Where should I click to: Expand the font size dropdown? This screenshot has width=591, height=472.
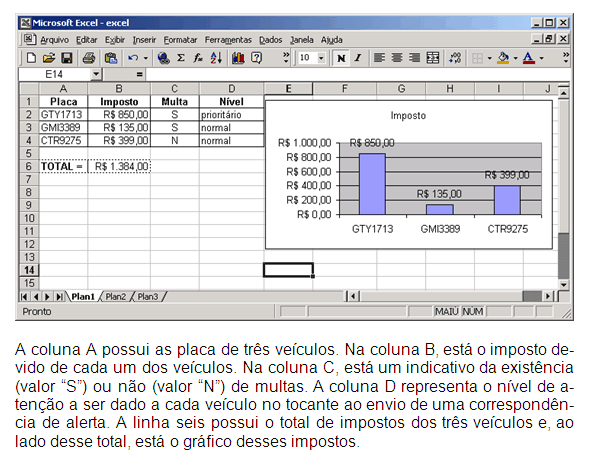321,58
